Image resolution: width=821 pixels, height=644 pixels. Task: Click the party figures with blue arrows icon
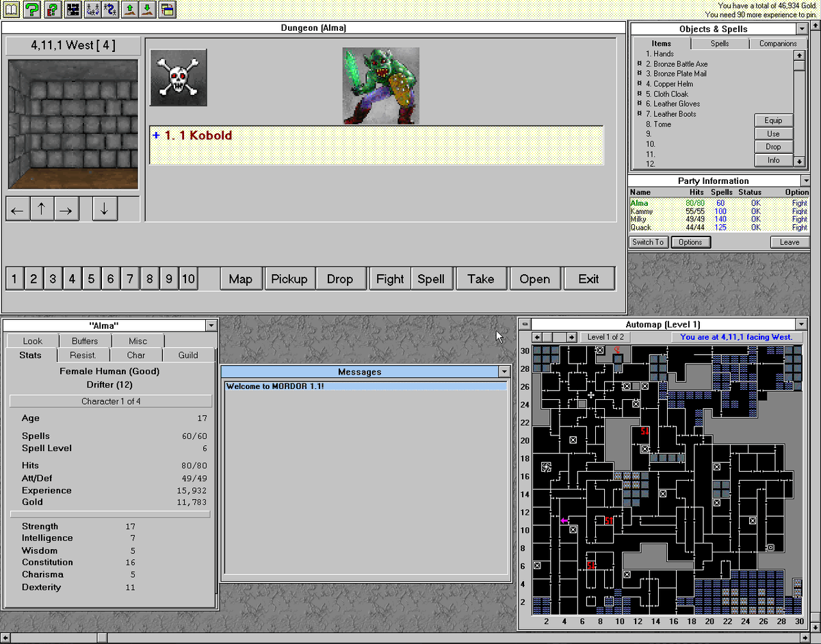point(93,10)
